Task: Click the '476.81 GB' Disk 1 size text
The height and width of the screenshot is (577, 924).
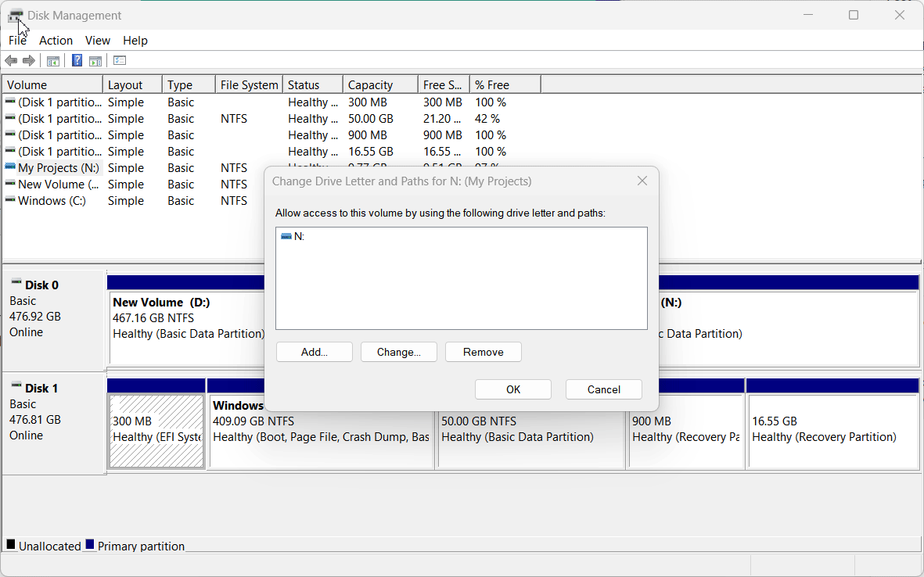Action: [35, 419]
